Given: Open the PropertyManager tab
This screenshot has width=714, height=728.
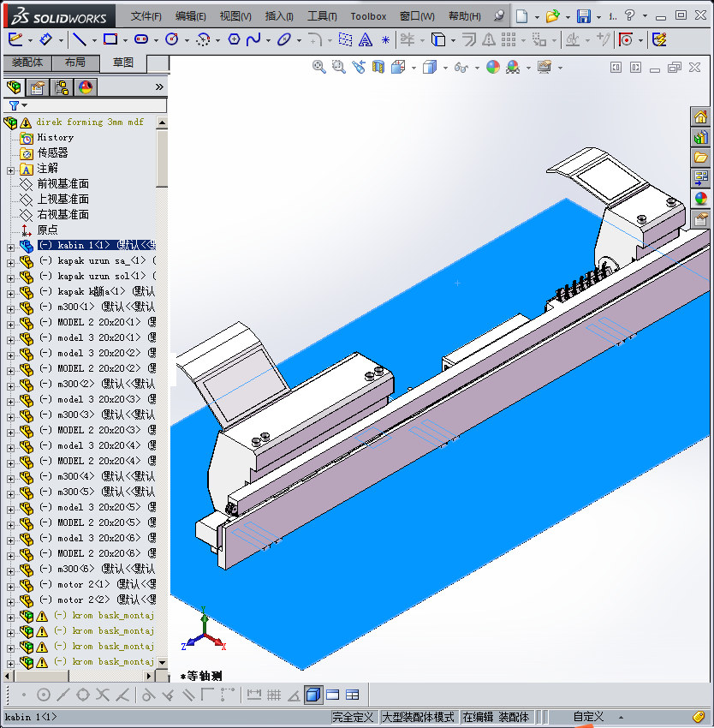Looking at the screenshot, I should (x=38, y=87).
